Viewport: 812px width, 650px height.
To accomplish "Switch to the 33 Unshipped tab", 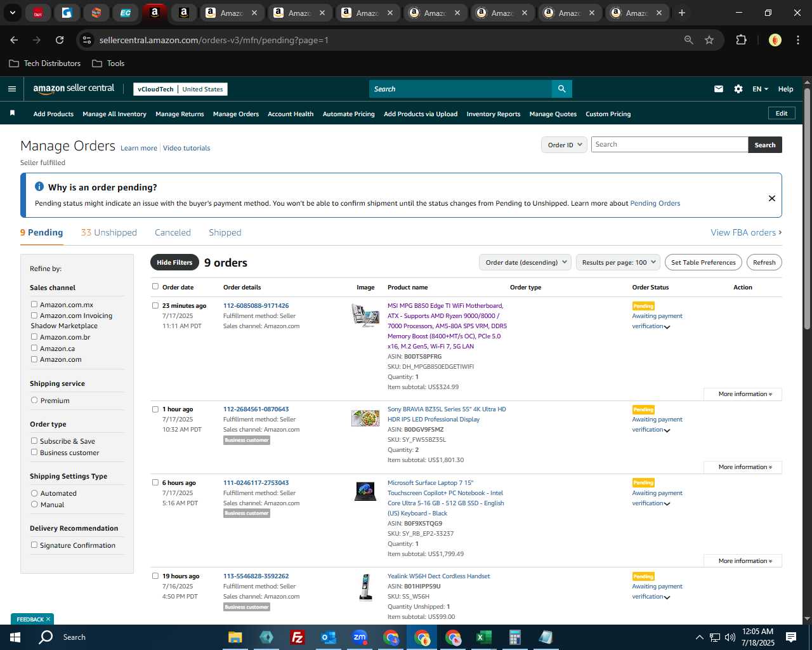I will coord(108,232).
